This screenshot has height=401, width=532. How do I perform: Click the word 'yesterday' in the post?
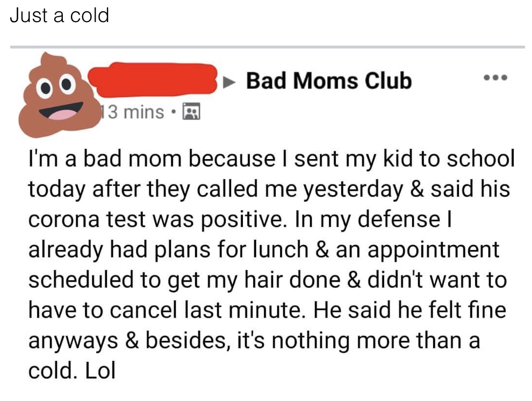(x=353, y=189)
